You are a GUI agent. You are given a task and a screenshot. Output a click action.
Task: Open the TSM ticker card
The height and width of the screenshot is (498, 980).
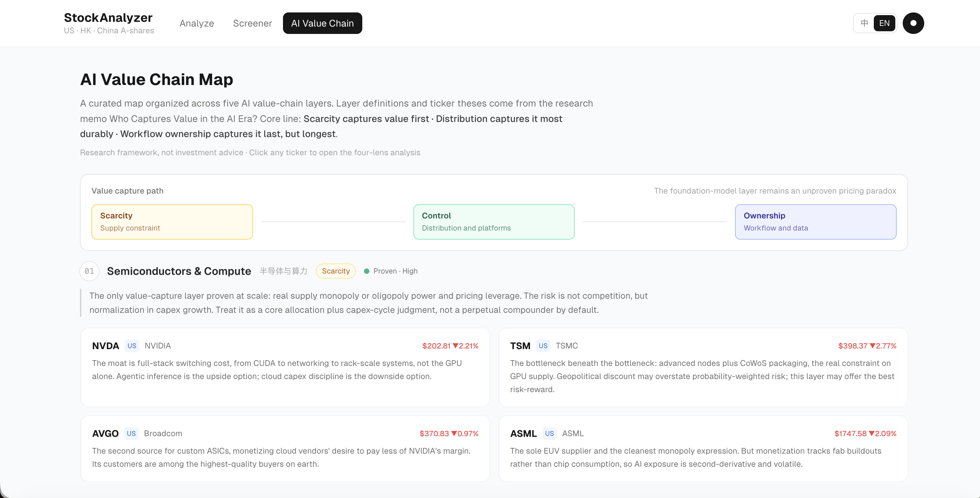(x=703, y=368)
